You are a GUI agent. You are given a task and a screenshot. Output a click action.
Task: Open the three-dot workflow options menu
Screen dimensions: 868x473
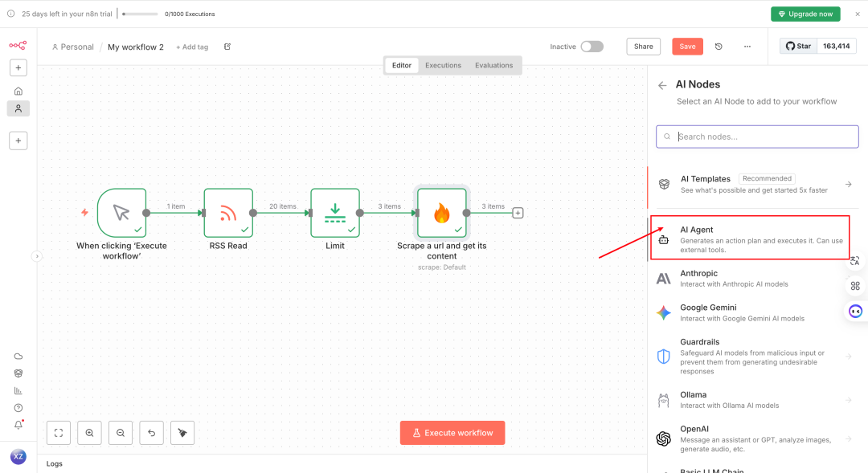747,47
